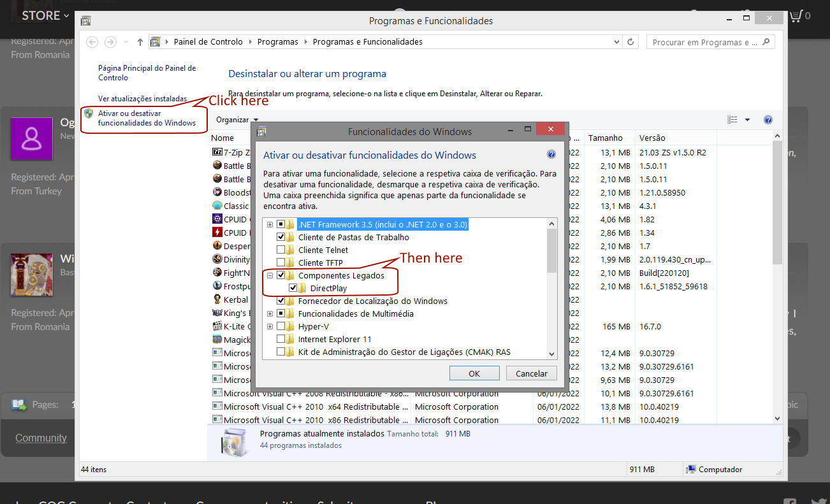Click the programs list vertical scrollbar thumb
Image resolution: width=830 pixels, height=504 pixels.
click(777, 202)
